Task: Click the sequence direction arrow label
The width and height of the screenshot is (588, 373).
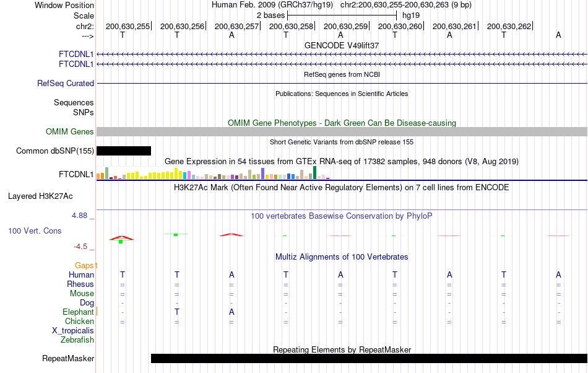Action: coord(88,36)
